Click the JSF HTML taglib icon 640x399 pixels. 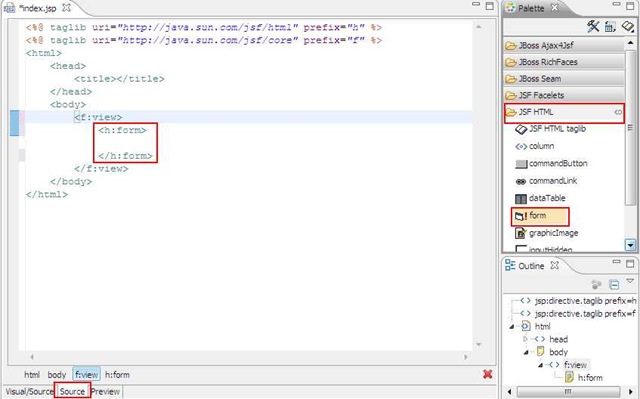point(521,129)
